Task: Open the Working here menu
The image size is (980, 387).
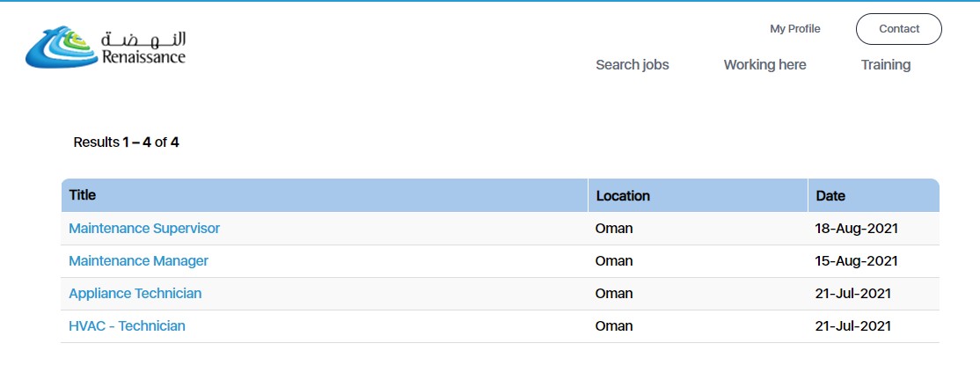Action: point(764,64)
